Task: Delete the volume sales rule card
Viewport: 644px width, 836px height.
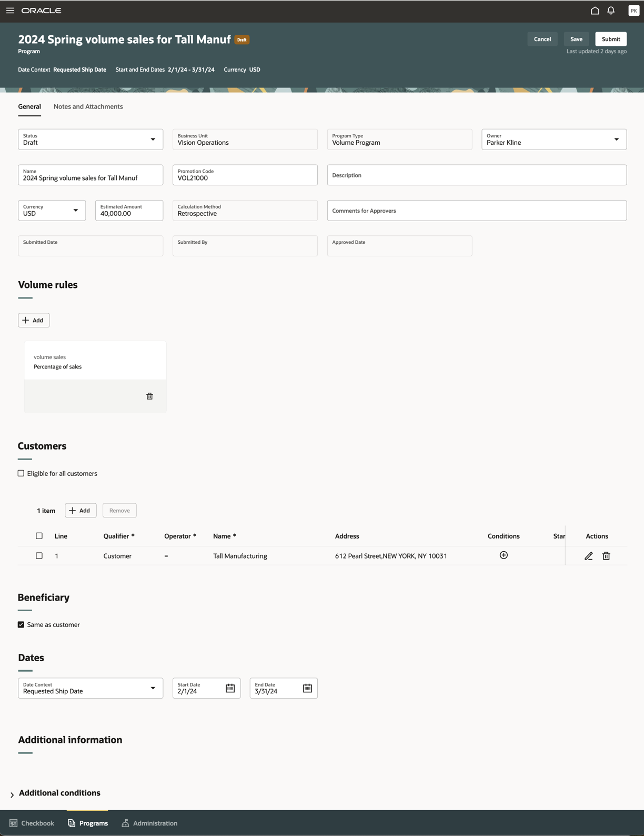Action: (149, 396)
